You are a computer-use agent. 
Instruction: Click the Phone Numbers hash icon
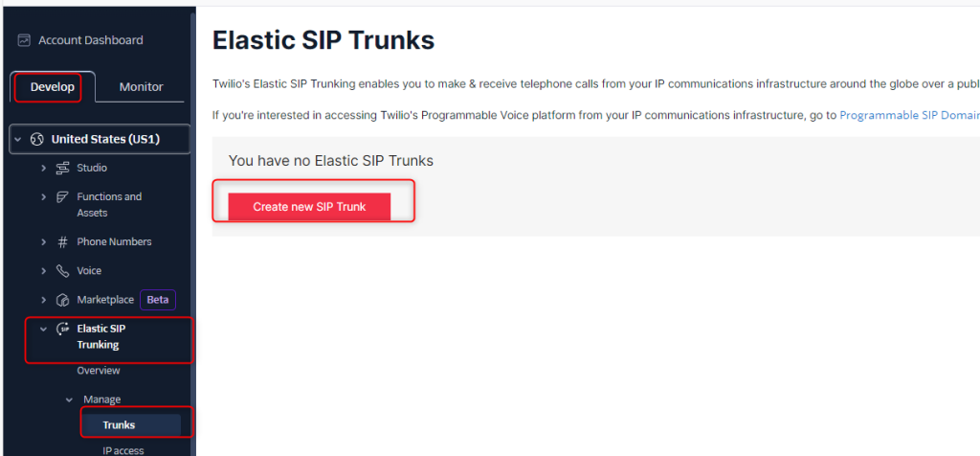pyautogui.click(x=63, y=241)
